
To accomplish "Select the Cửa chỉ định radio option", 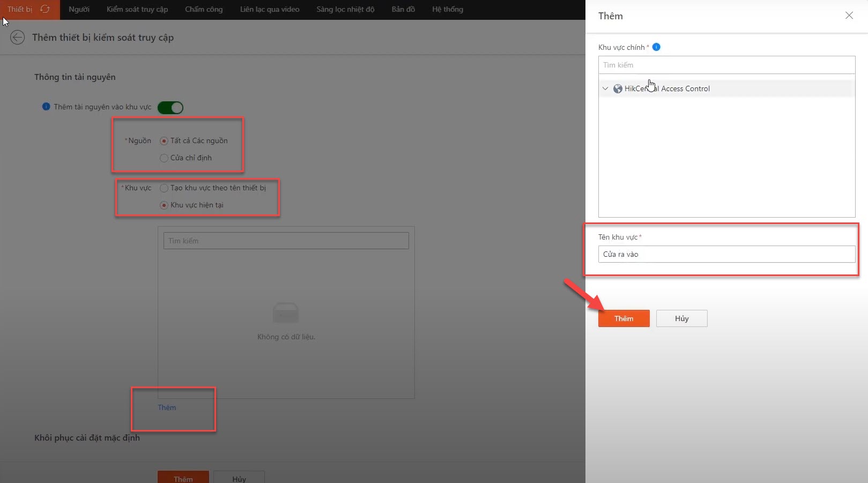I will (x=164, y=158).
